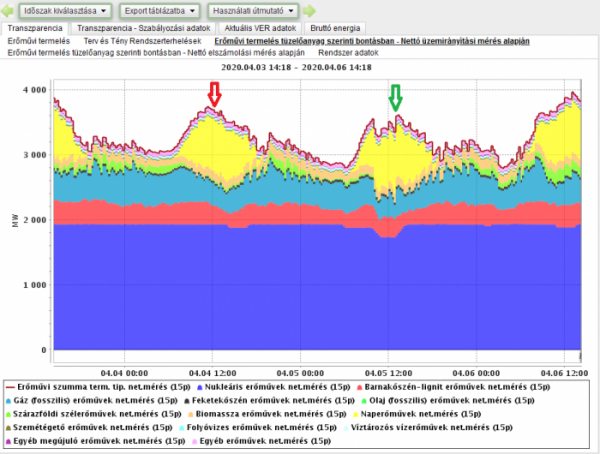Image resolution: width=600 pixels, height=454 pixels.
Task: Click the Szárazföldi szélerőművek legend marker
Action: [x=9, y=412]
